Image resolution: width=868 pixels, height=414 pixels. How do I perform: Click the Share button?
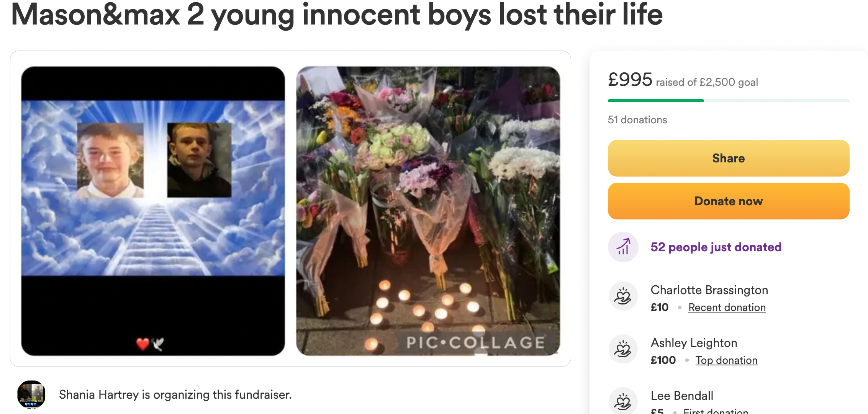tap(728, 158)
